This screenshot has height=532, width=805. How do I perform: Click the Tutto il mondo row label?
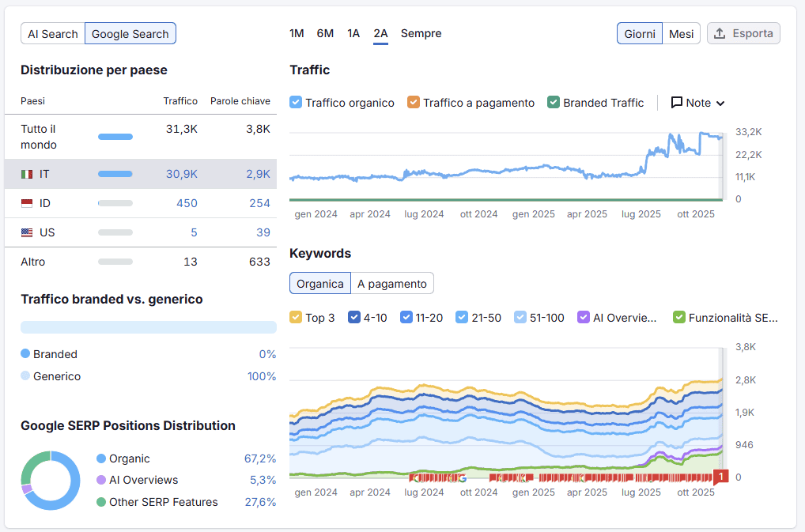pyautogui.click(x=39, y=137)
